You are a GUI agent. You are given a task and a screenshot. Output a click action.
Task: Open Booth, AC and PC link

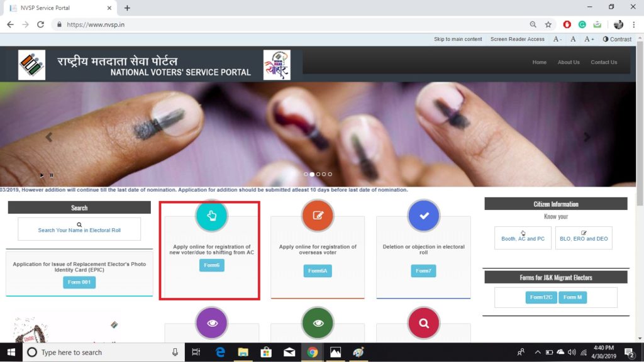(523, 238)
